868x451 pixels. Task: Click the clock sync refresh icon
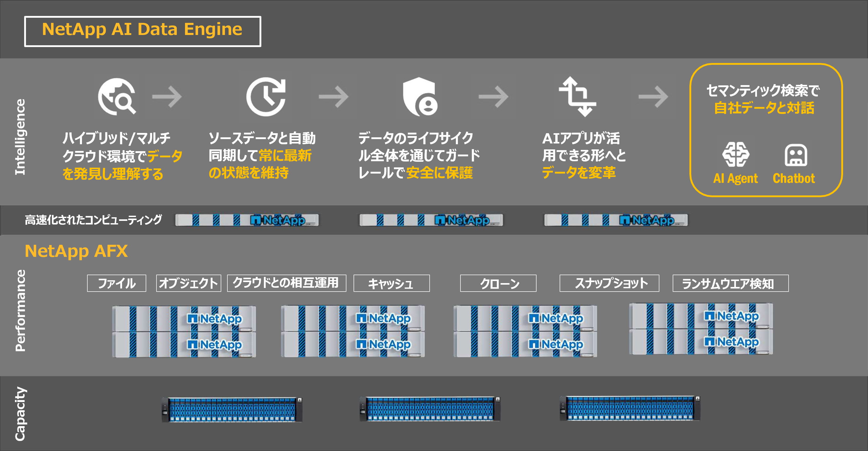tap(266, 97)
